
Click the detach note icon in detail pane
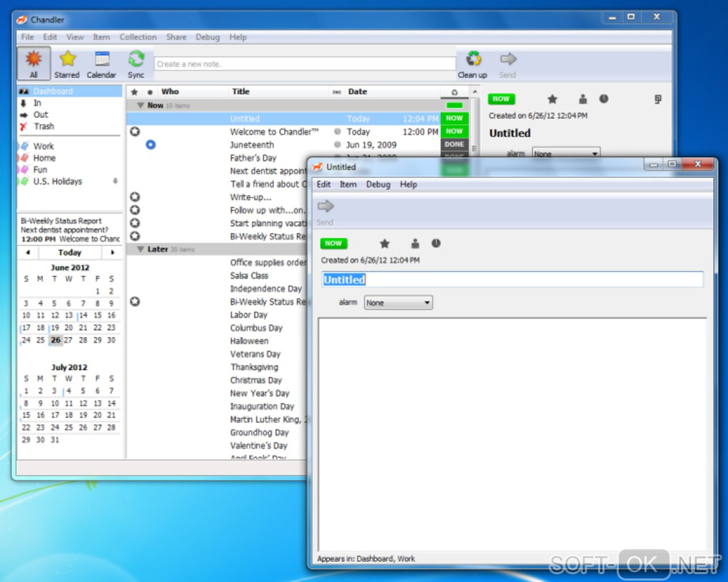(657, 99)
